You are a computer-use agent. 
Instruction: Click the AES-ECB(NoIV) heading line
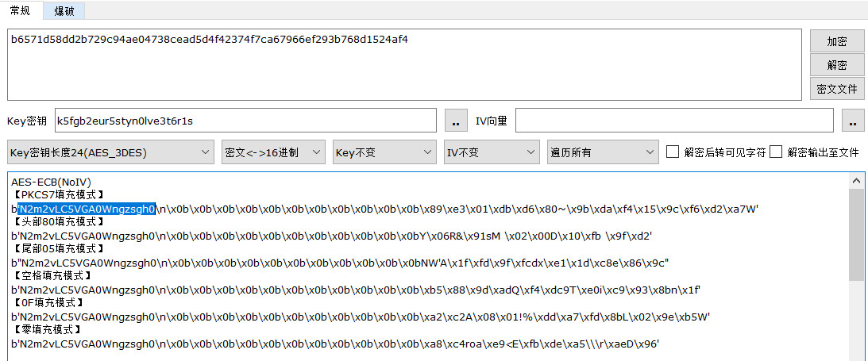click(51, 182)
